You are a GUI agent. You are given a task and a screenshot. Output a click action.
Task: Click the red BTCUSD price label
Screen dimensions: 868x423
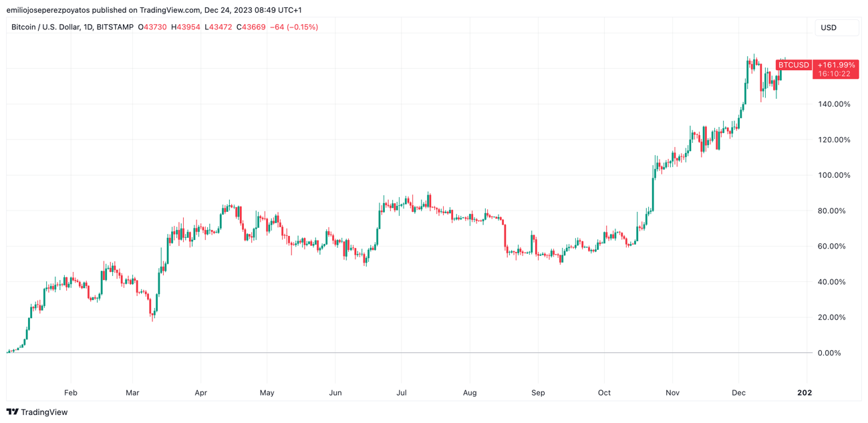(793, 65)
